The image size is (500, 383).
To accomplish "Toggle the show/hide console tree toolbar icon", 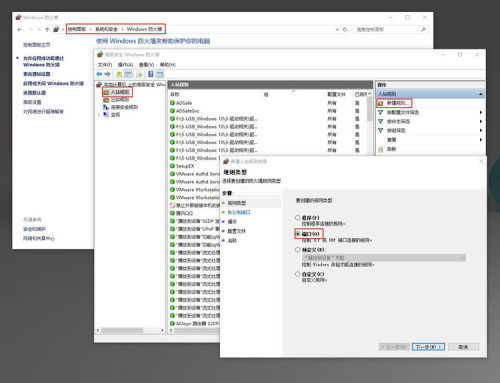I will coord(128,74).
